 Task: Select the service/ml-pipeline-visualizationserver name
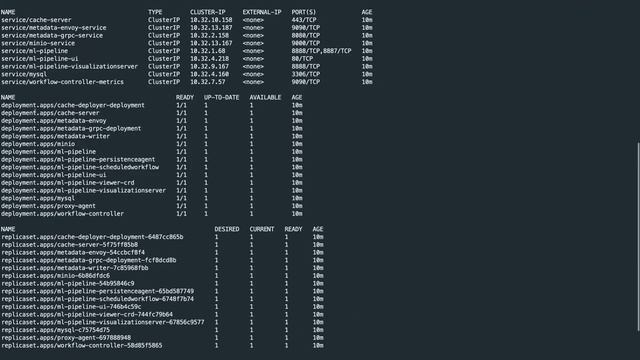click(69, 67)
